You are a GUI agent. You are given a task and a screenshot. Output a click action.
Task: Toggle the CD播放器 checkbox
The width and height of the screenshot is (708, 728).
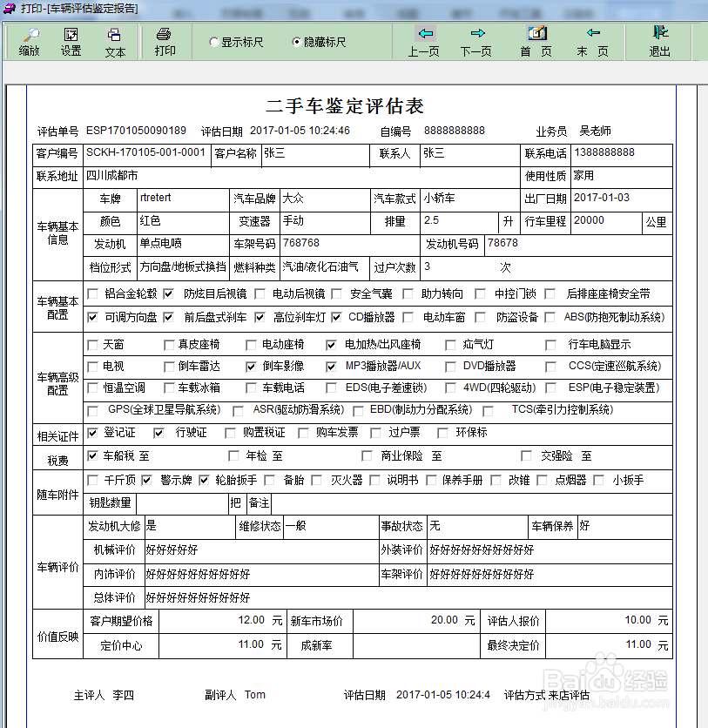337,318
